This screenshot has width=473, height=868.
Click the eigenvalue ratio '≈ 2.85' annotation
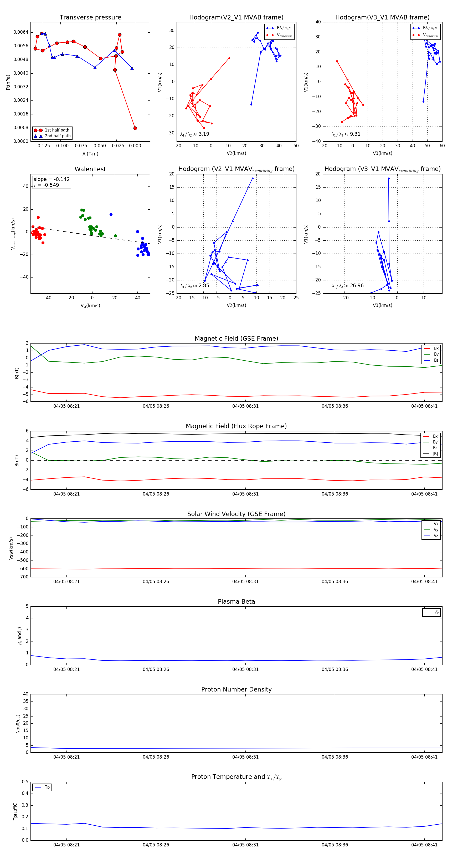(x=194, y=286)
